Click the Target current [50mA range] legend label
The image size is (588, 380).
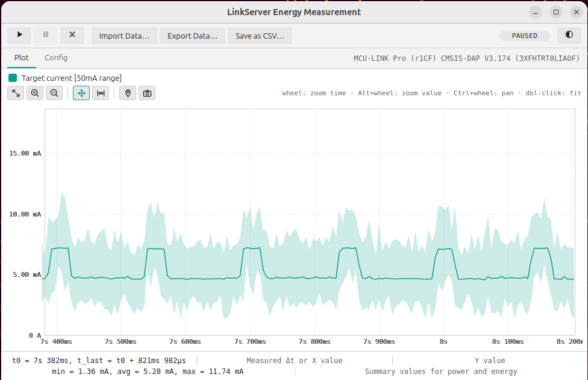pyautogui.click(x=71, y=78)
